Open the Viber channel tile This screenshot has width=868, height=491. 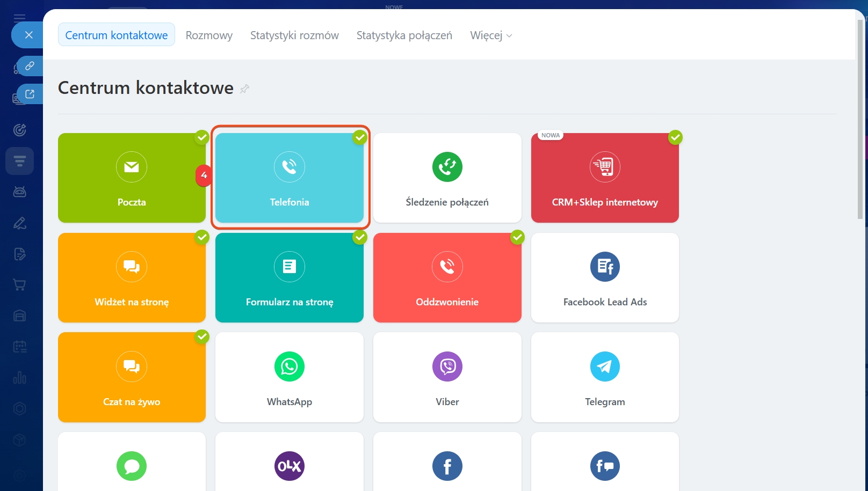click(447, 377)
